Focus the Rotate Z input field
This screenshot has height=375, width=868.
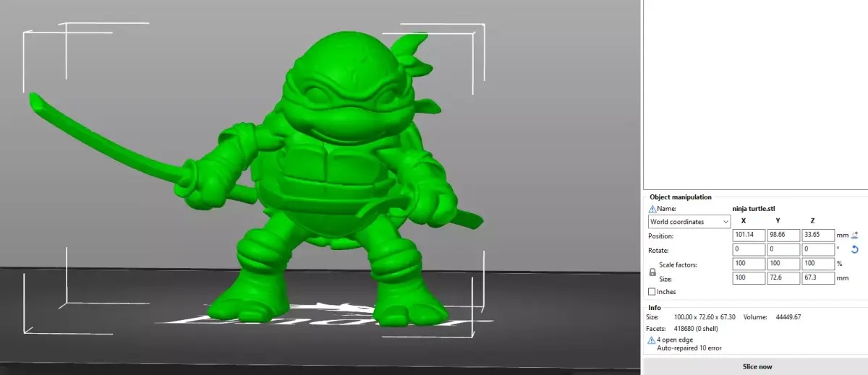tap(818, 249)
